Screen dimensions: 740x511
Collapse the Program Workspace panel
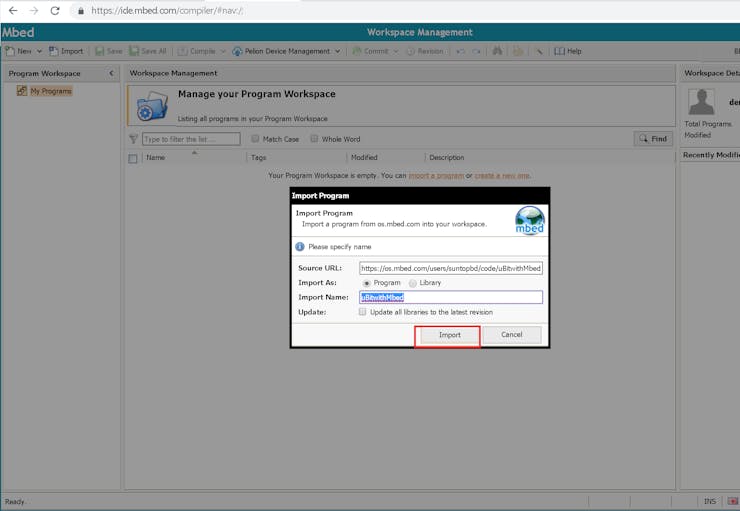pos(111,73)
